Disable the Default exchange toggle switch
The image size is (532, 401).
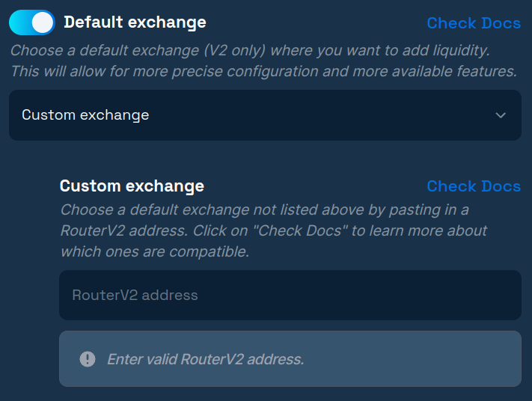(x=32, y=22)
